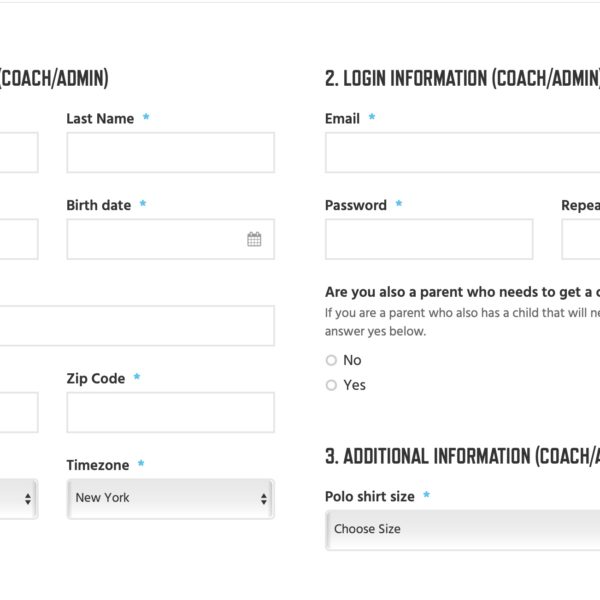
Task: Click inside the Password field
Action: point(429,239)
